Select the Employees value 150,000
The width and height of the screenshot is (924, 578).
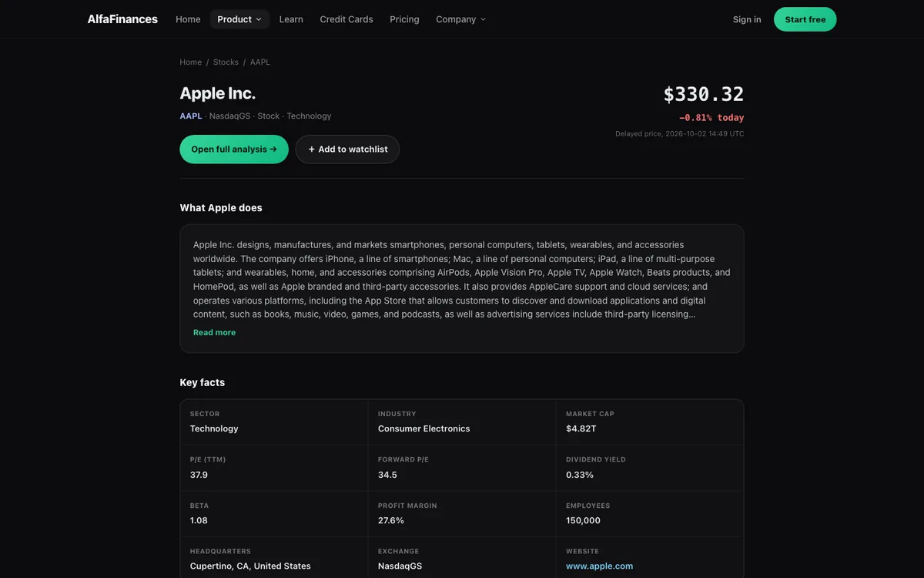point(584,521)
